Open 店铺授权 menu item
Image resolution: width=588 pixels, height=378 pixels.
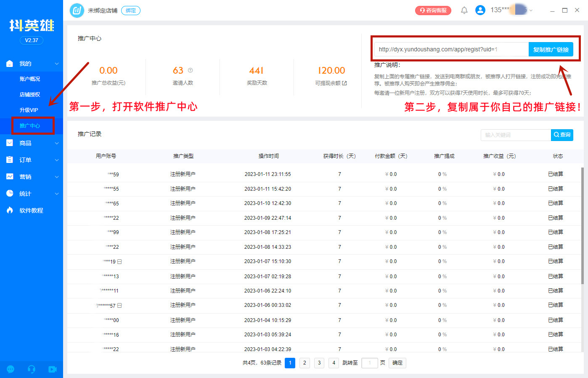point(30,95)
